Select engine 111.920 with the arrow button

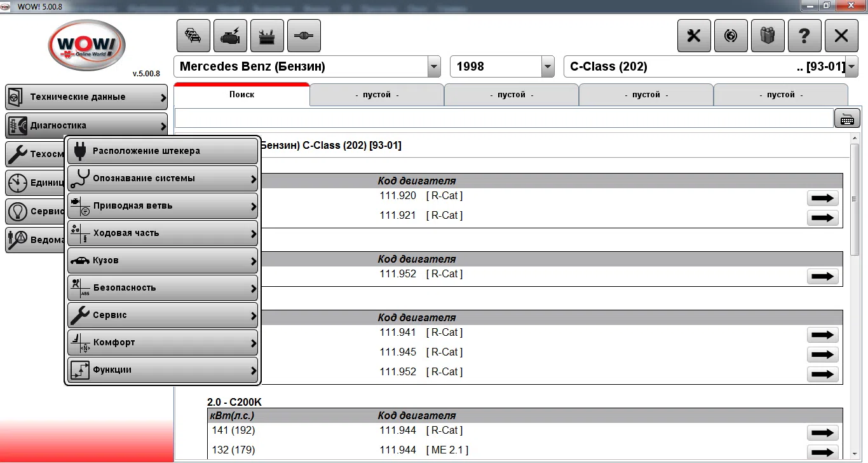point(822,198)
